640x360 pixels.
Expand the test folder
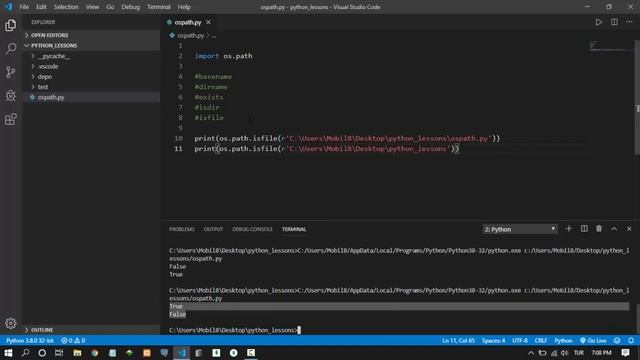point(91,87)
